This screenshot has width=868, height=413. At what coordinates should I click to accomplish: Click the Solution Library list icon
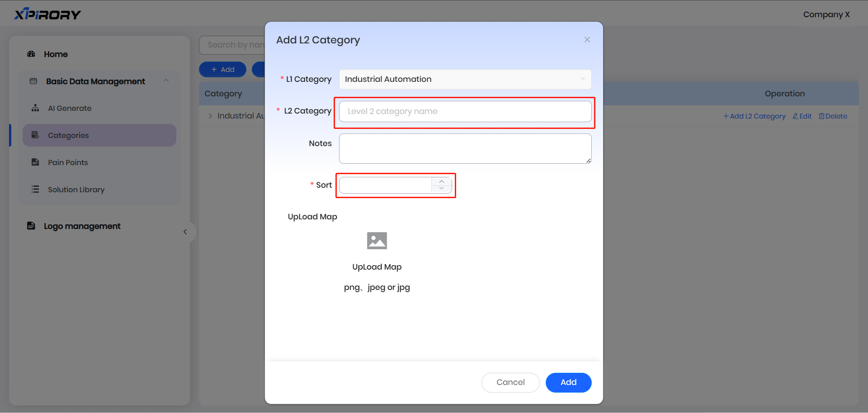coord(35,190)
